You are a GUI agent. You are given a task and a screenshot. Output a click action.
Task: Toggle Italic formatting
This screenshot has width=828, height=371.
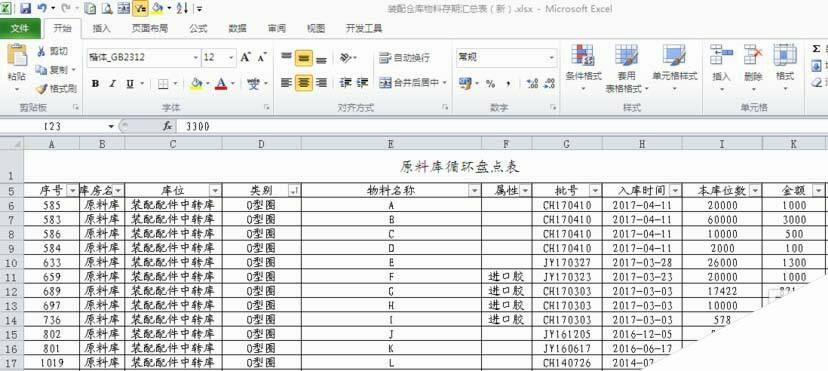point(112,84)
